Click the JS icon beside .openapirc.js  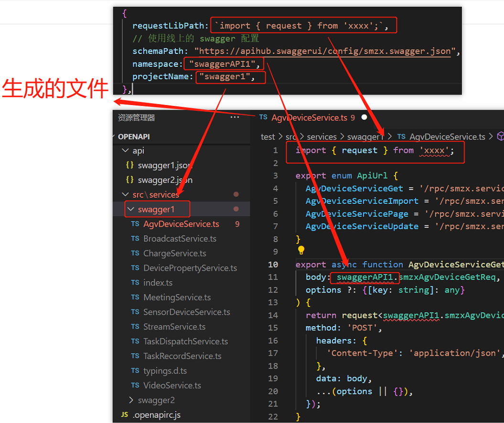coord(125,415)
